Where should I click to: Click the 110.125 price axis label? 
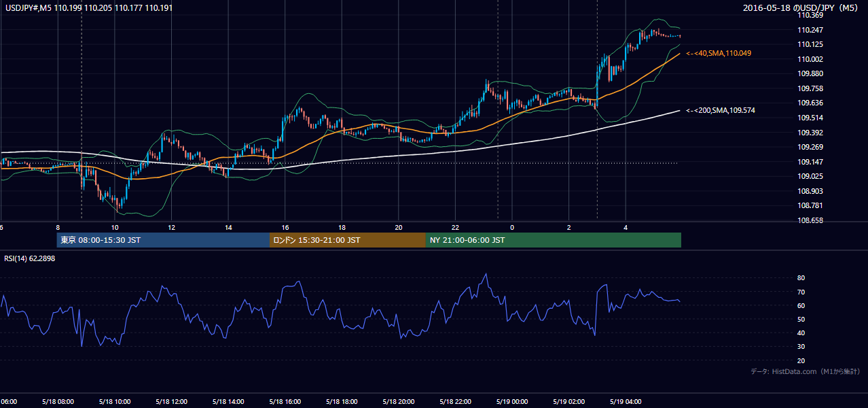810,45
